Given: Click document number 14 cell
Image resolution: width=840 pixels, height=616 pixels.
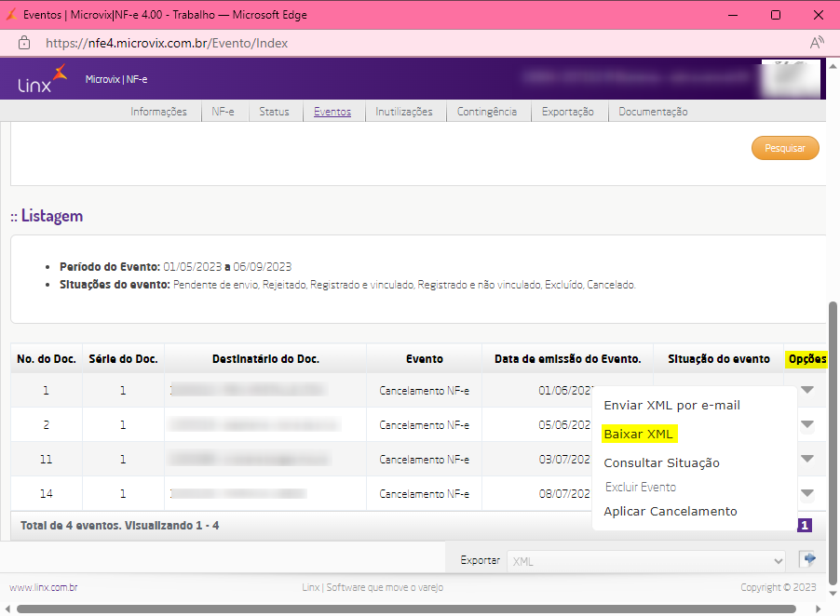Looking at the screenshot, I should (x=47, y=493).
